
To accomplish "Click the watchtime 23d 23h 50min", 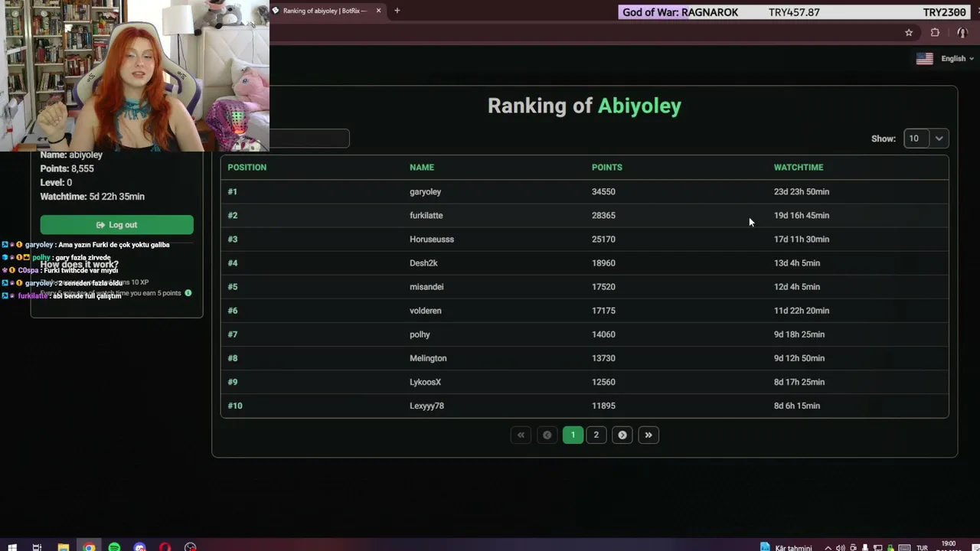I will pyautogui.click(x=802, y=192).
